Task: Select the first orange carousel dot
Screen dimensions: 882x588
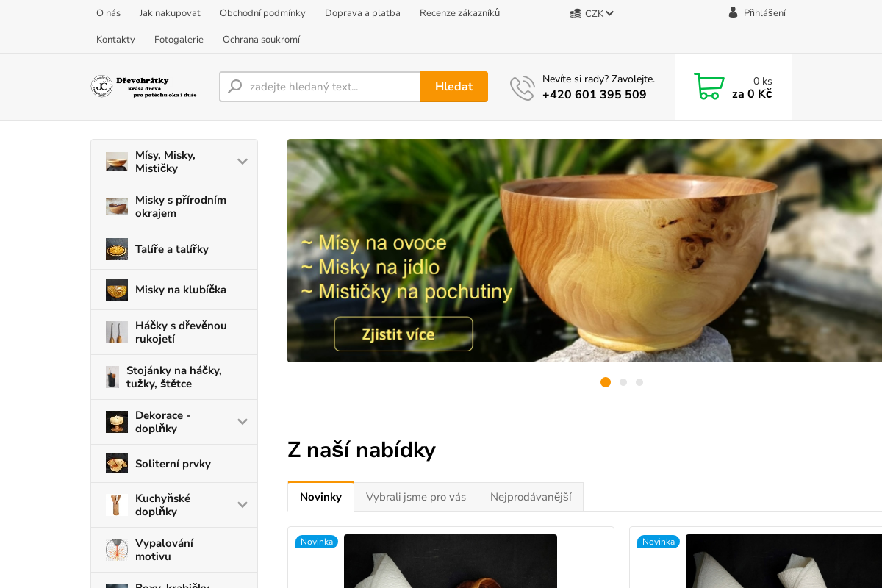Action: (606, 382)
